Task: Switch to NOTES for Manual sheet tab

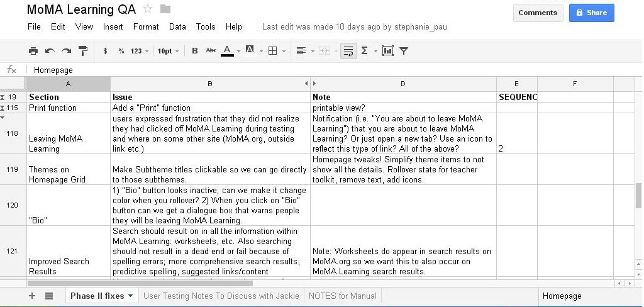Action: pos(343,296)
